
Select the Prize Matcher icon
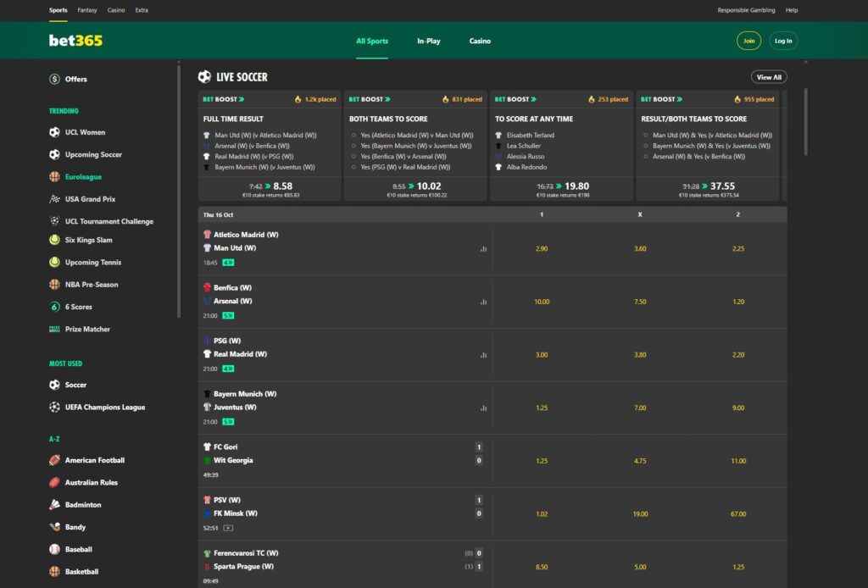(x=54, y=329)
